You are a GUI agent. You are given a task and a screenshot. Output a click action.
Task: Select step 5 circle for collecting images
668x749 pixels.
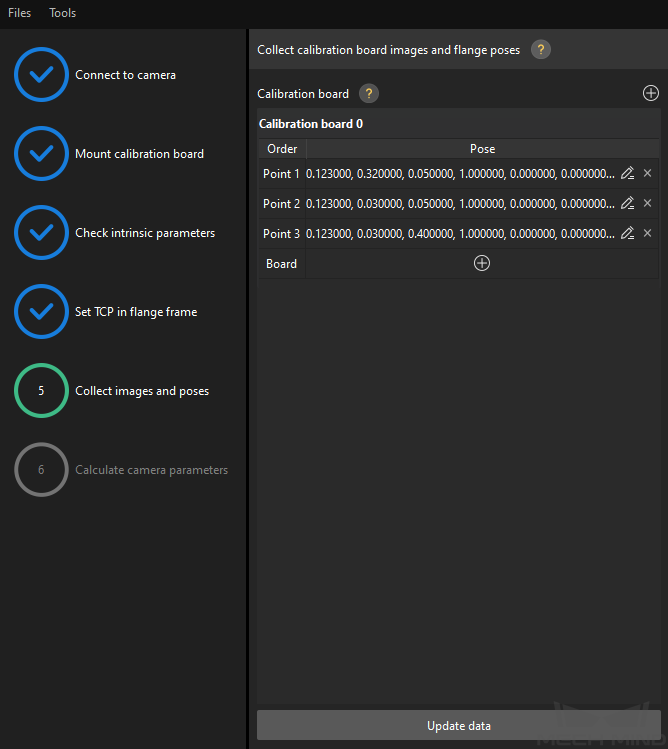42,391
